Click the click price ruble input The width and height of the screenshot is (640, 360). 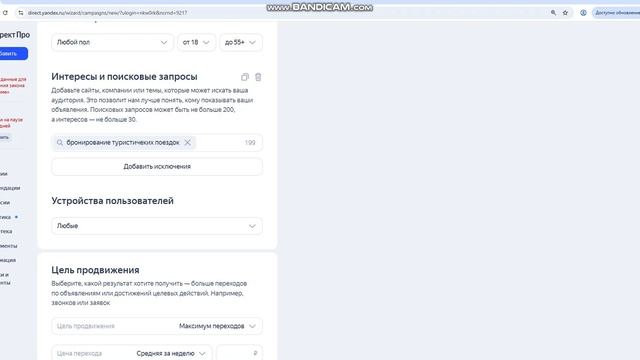pyautogui.click(x=239, y=353)
